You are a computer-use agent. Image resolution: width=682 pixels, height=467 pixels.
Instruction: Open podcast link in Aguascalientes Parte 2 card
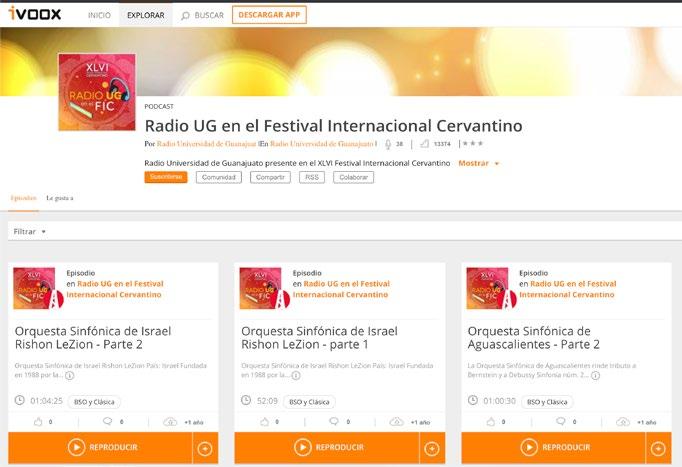(568, 289)
